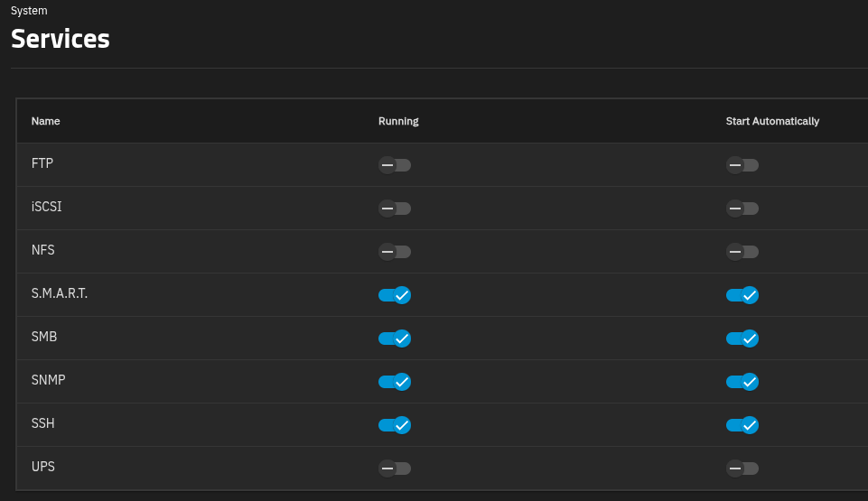Screen dimensions: 868x501
Task: Turn on iSCSI Running switch
Action: coord(395,209)
